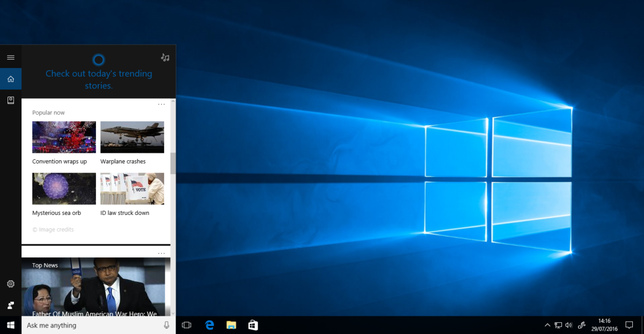Image resolution: width=644 pixels, height=334 pixels.
Task: Open the Action Center notification panel
Action: click(630, 325)
